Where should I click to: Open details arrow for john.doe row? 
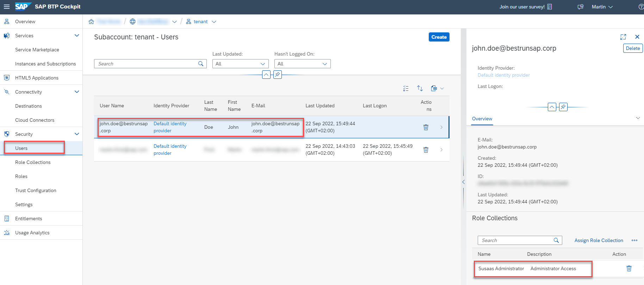click(x=441, y=127)
